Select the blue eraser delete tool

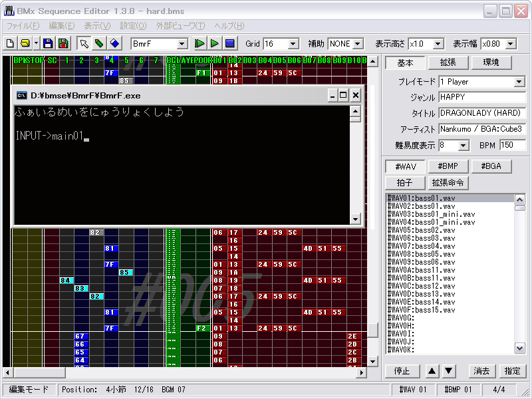click(x=114, y=44)
